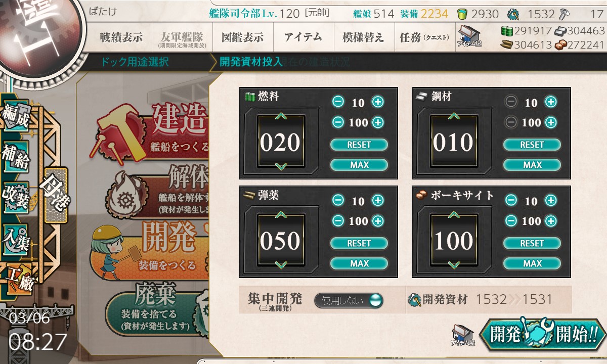The height and width of the screenshot is (364, 607).
Task: Click the plus 100 icon for ボーキサイト
Action: click(x=551, y=220)
